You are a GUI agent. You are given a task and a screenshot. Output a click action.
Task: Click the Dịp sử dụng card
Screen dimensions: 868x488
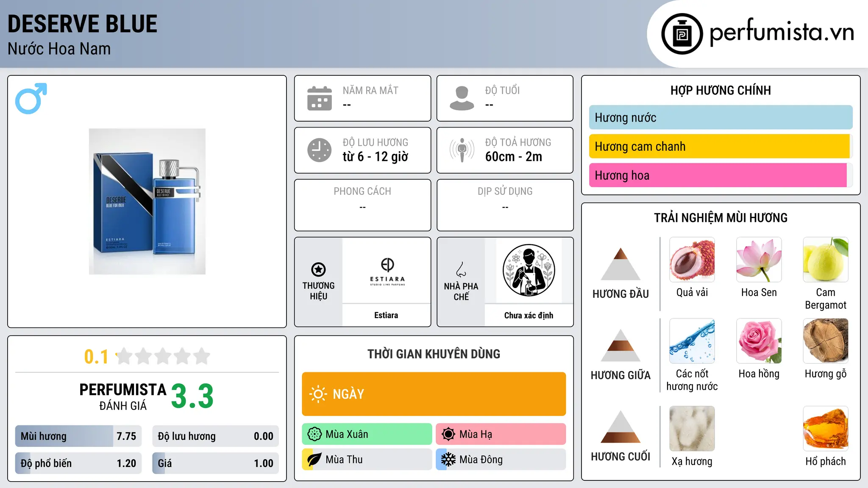pos(505,205)
